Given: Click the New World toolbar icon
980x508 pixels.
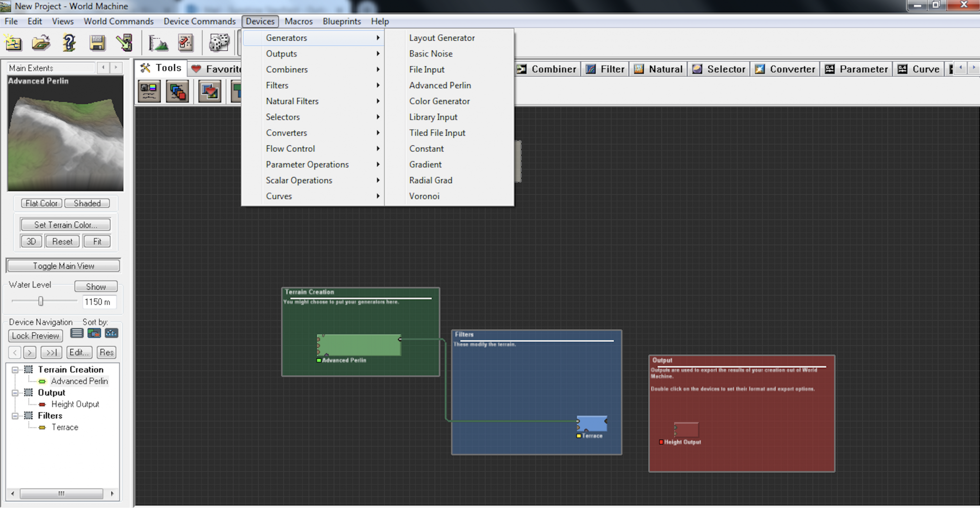Looking at the screenshot, I should [x=13, y=43].
